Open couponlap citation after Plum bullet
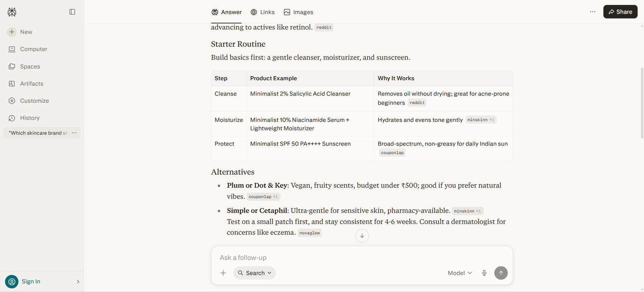This screenshot has height=292, width=644. pyautogui.click(x=263, y=197)
